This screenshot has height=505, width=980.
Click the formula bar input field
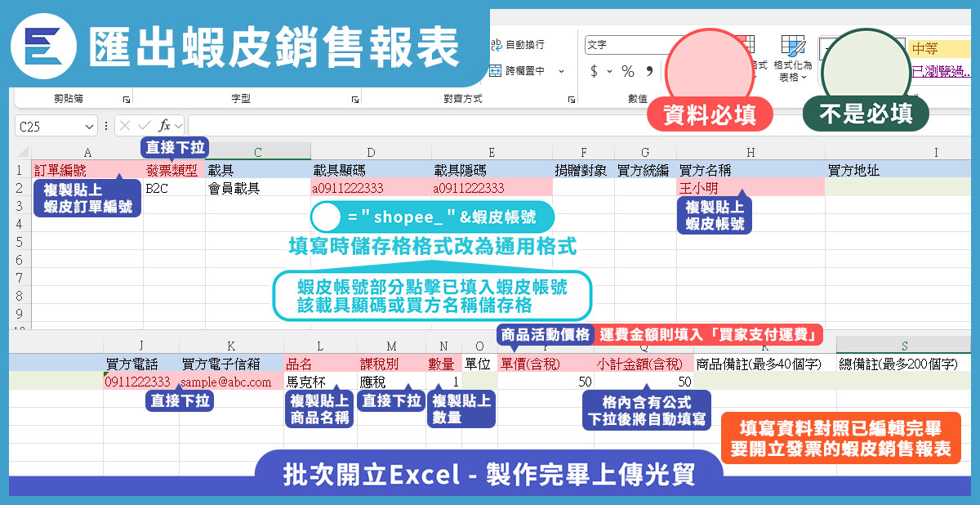(572, 126)
